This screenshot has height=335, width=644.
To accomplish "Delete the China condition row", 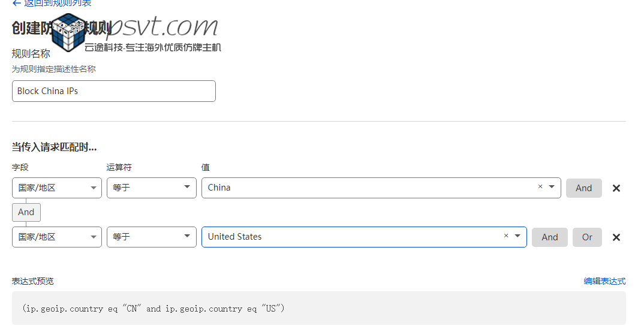I will pyautogui.click(x=616, y=188).
